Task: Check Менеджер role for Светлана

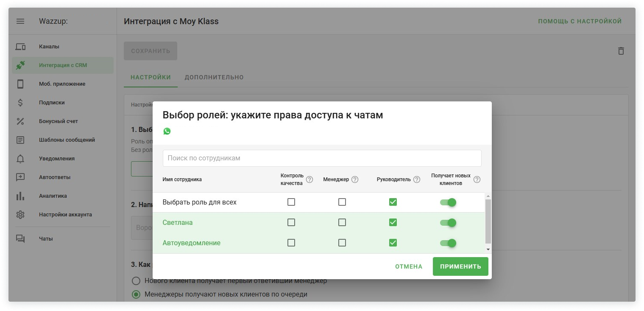Action: (342, 222)
